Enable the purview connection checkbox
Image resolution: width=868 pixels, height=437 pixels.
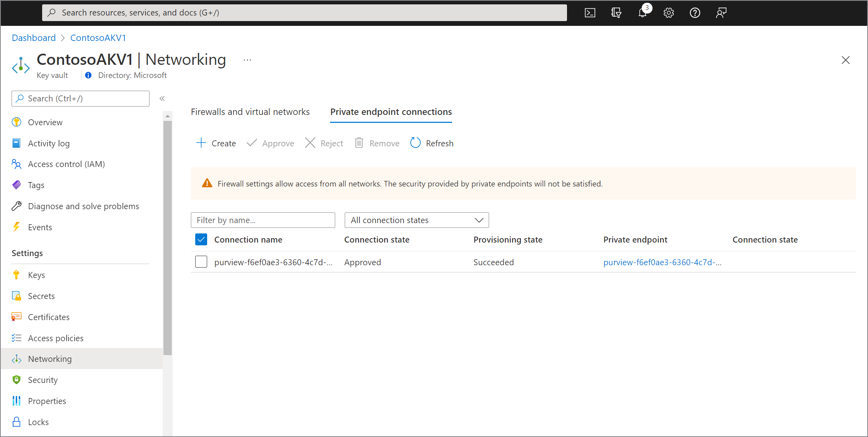[201, 262]
